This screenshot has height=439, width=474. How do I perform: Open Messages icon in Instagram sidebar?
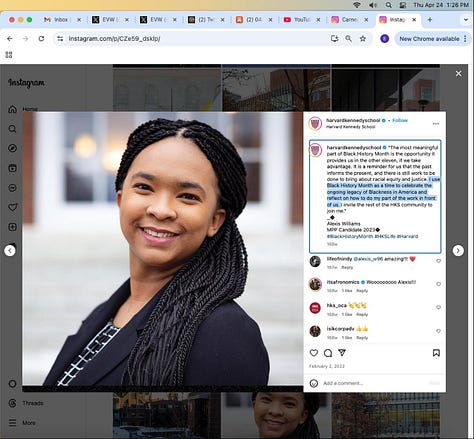pyautogui.click(x=12, y=188)
